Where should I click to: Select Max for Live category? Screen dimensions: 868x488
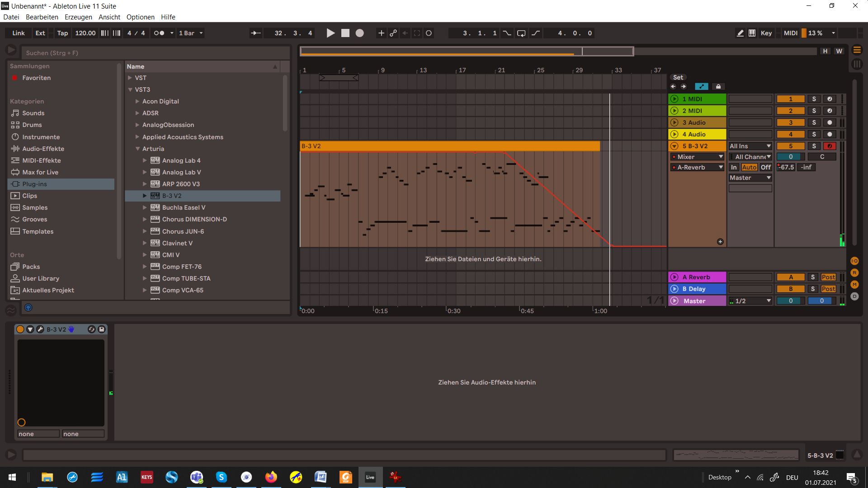40,172
